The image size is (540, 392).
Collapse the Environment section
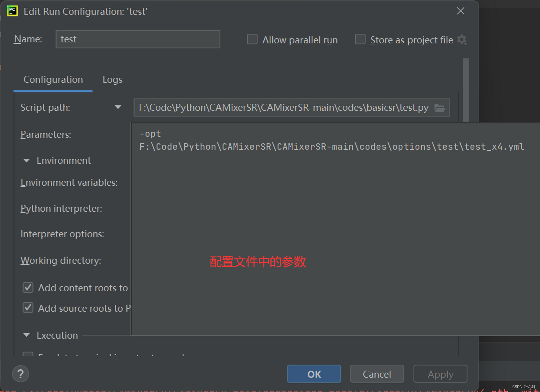(x=26, y=160)
